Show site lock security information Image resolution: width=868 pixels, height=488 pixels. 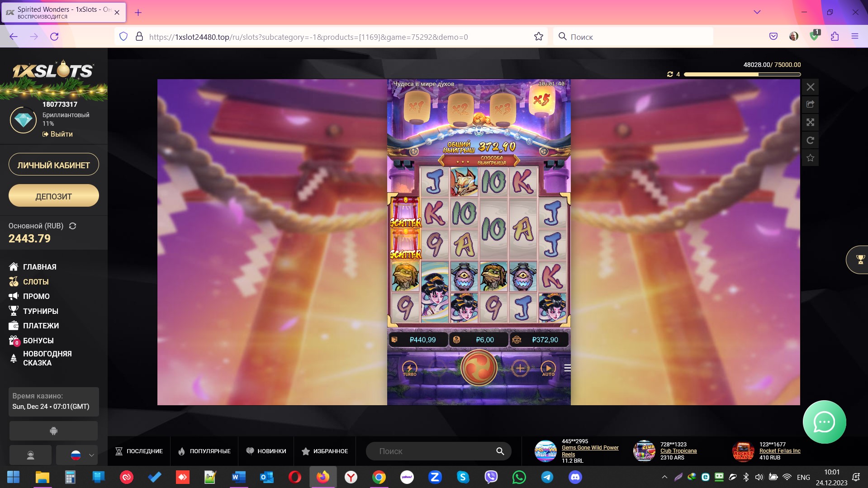139,37
